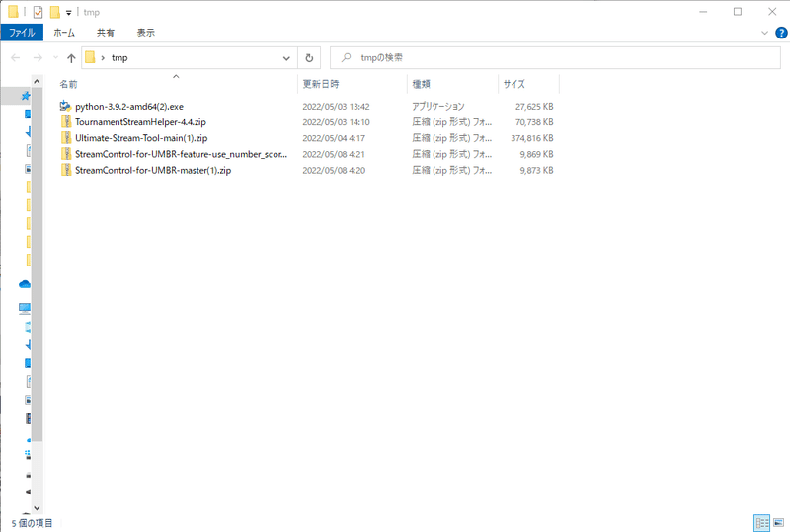Image resolution: width=790 pixels, height=532 pixels.
Task: Click the tmpの検索 search field
Action: [x=555, y=58]
